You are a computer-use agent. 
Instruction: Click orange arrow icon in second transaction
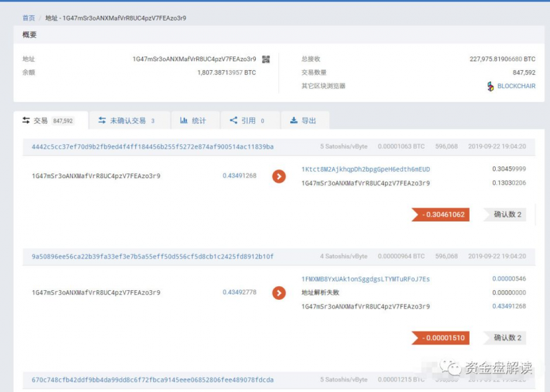pyautogui.click(x=279, y=293)
